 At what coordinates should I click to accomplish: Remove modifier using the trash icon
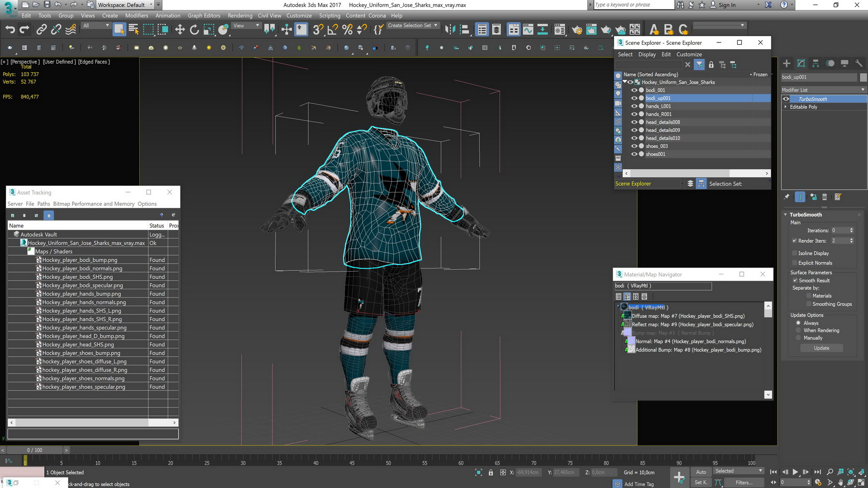click(825, 197)
